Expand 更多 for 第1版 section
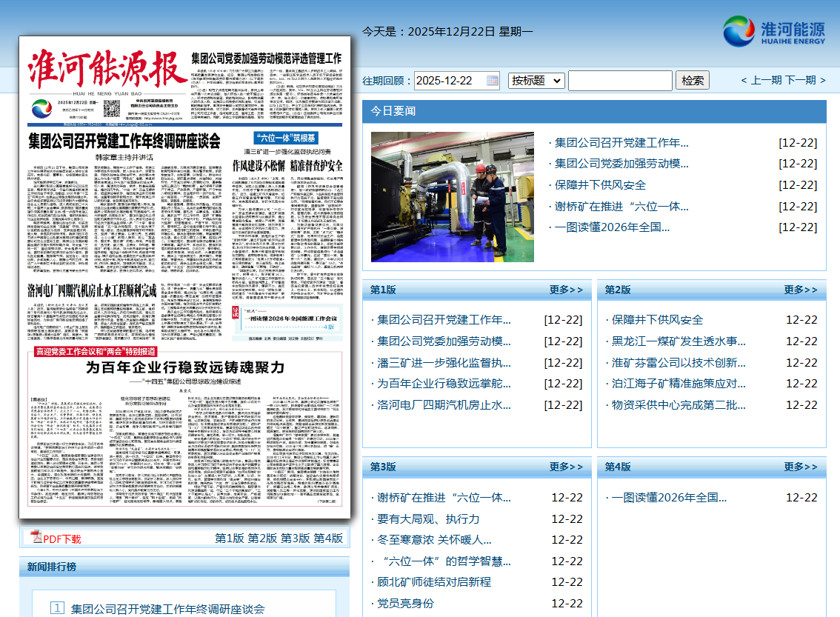Screen dimensions: 840x617 point(566,290)
